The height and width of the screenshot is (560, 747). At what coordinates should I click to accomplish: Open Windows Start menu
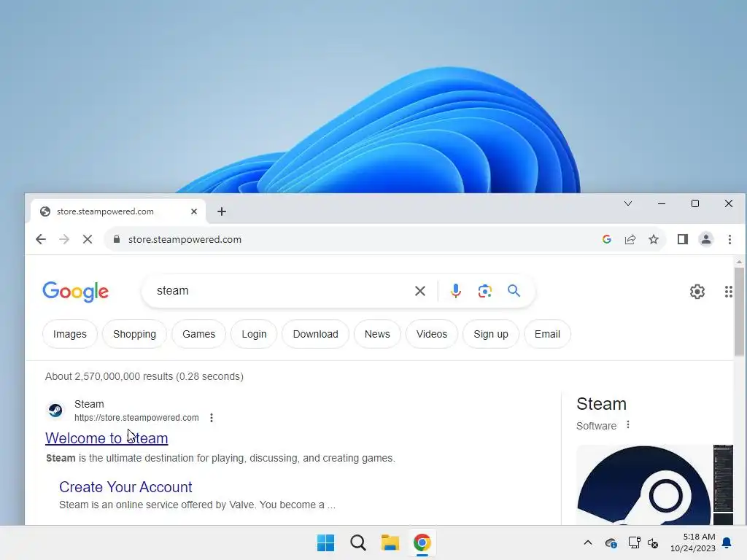click(x=326, y=542)
